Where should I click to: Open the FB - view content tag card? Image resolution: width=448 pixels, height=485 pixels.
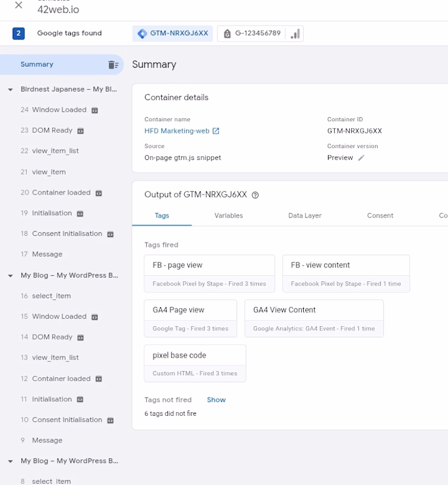[x=346, y=274]
